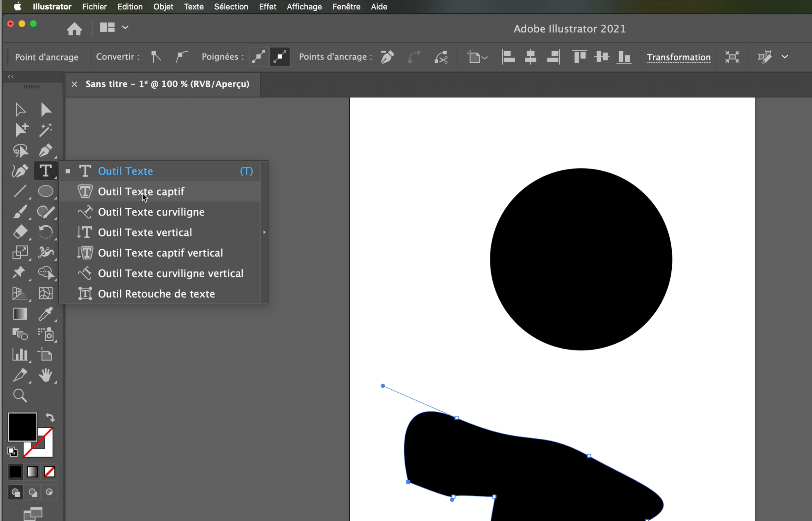Open the align-to dropdown
The image size is (812, 521).
[477, 57]
